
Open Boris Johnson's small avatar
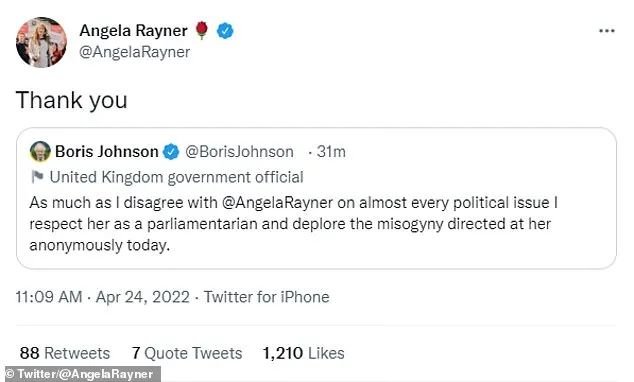tap(40, 152)
